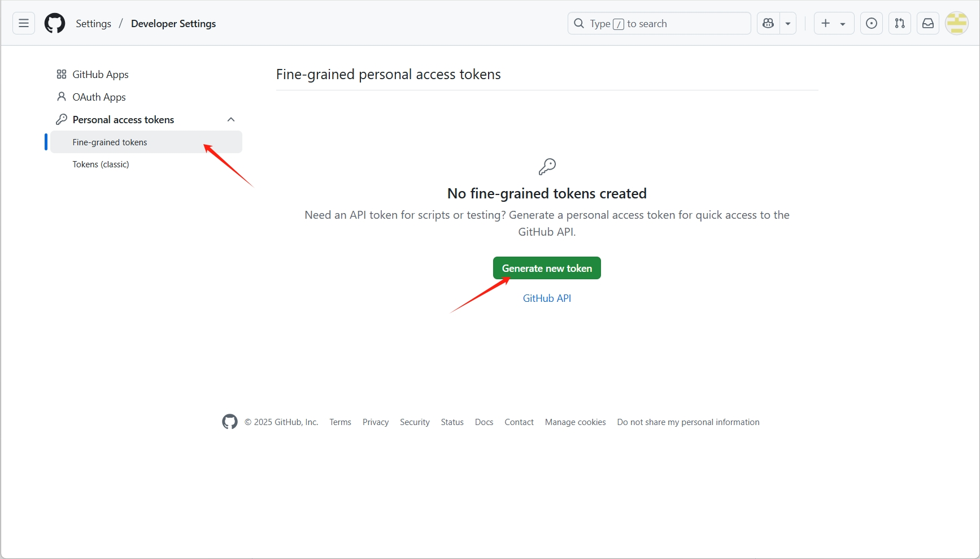980x559 pixels.
Task: Click the user avatar in top right
Action: tap(957, 23)
